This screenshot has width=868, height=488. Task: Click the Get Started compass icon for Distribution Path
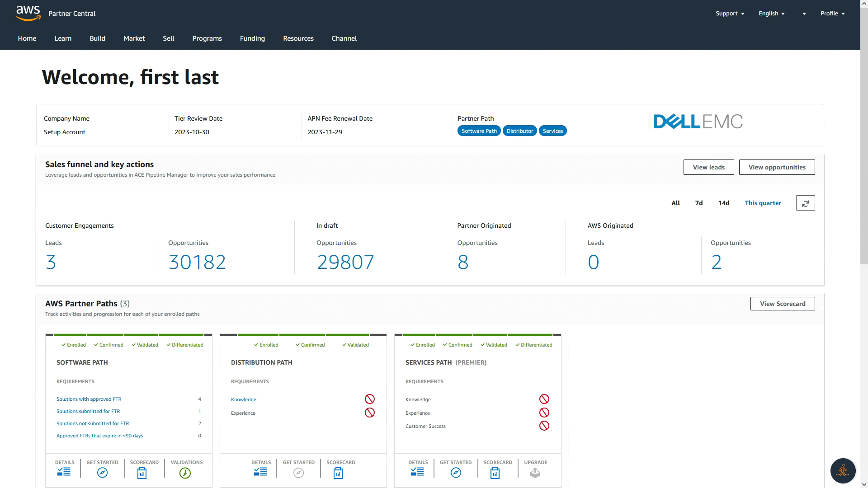point(299,473)
